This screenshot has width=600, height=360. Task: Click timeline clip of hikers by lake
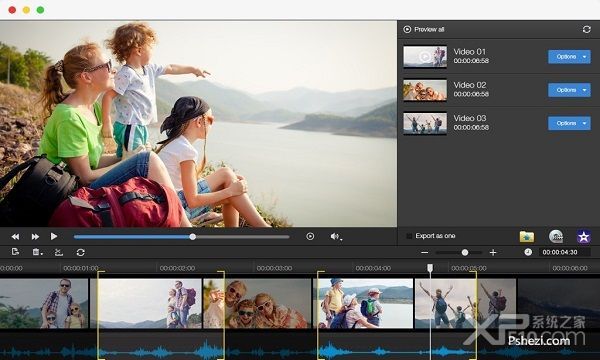pyautogui.click(x=363, y=303)
